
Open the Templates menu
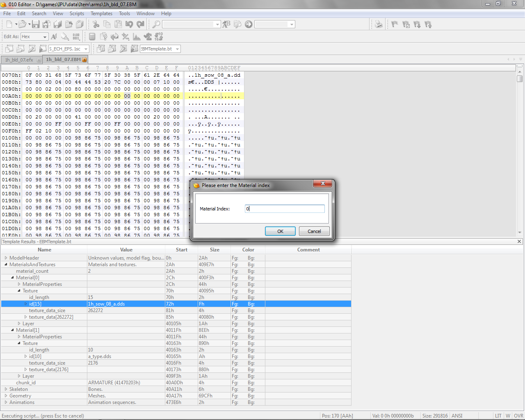coord(101,14)
